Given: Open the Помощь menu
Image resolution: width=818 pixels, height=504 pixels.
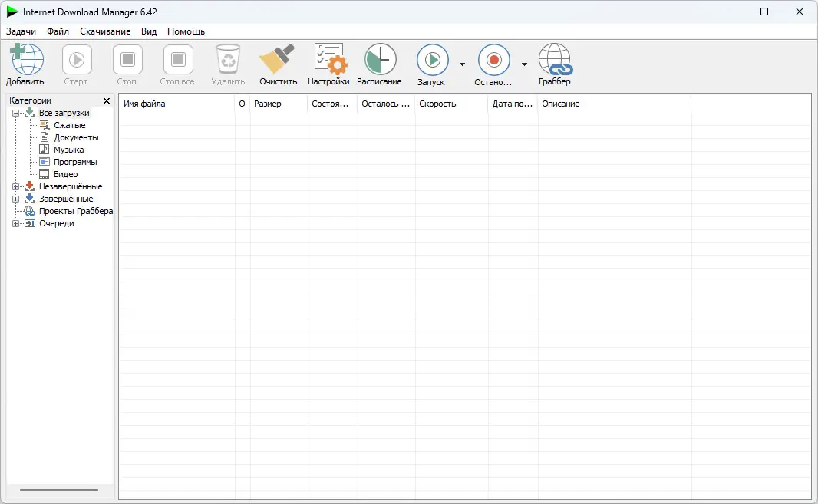Looking at the screenshot, I should click(x=186, y=31).
